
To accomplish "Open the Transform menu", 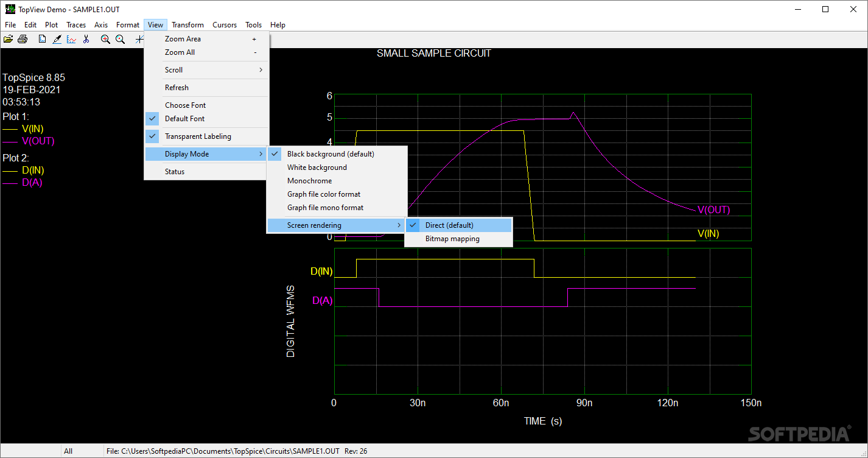I will click(187, 25).
